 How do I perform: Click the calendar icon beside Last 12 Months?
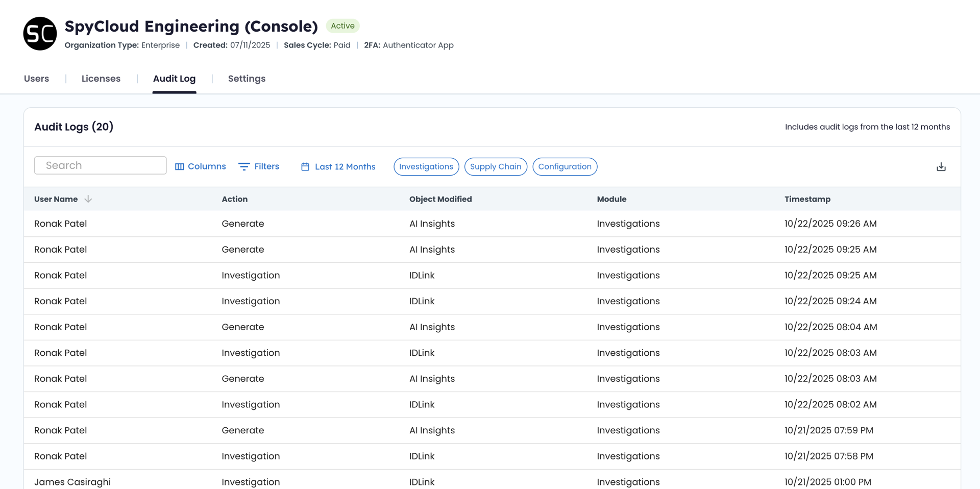click(x=305, y=167)
